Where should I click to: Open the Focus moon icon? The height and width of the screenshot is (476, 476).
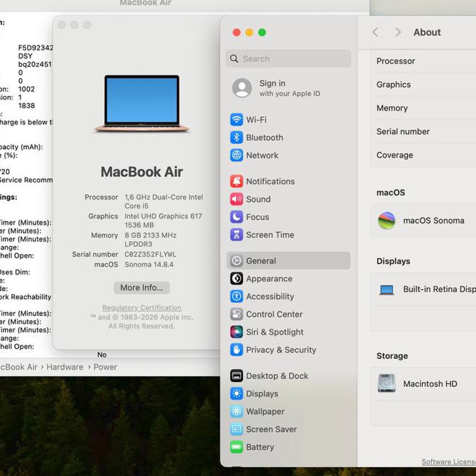coord(236,217)
